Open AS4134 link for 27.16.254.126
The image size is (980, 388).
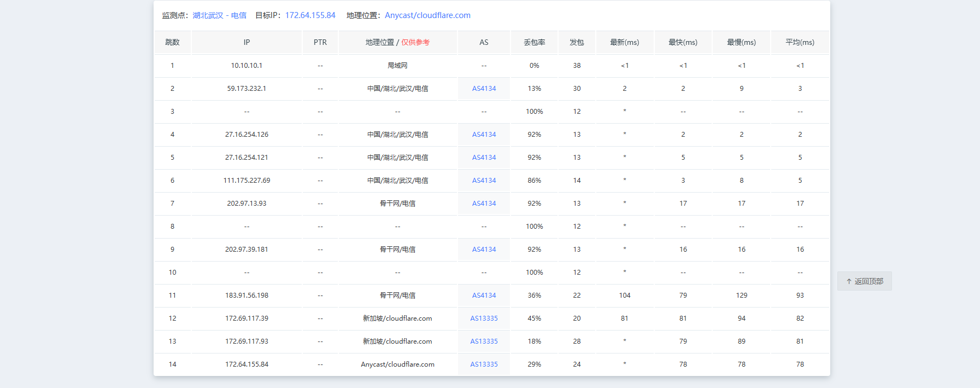(484, 135)
